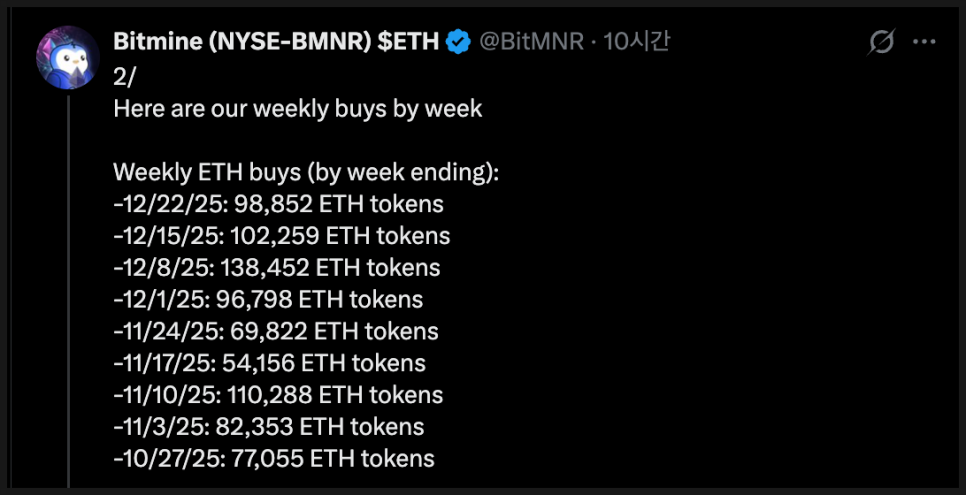Click the "Weekly ETH buys (by week ending):" heading

pyautogui.click(x=306, y=172)
